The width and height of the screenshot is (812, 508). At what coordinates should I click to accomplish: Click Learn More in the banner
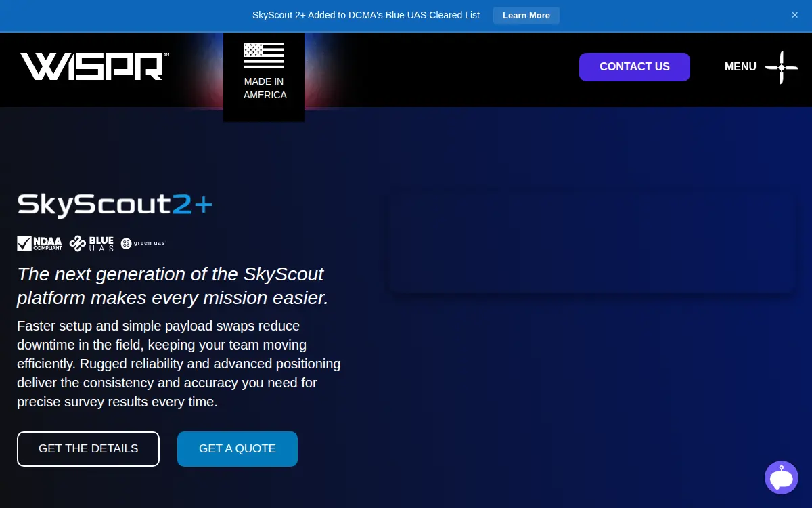(526, 16)
